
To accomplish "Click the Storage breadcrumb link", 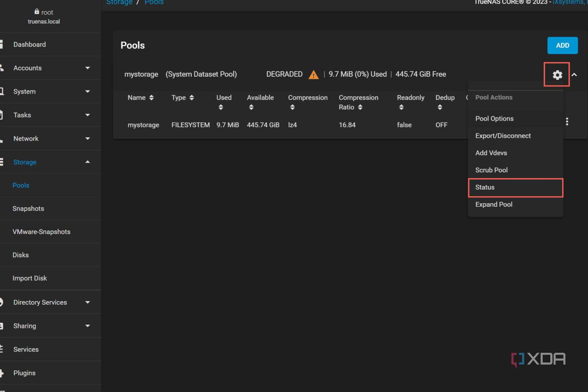I will pyautogui.click(x=119, y=2).
